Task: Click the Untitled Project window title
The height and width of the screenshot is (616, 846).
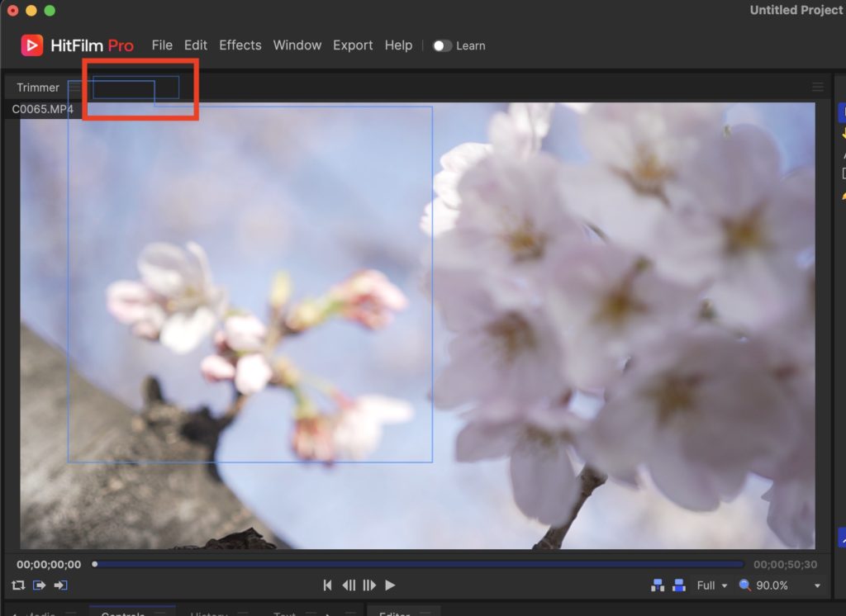Action: tap(796, 10)
